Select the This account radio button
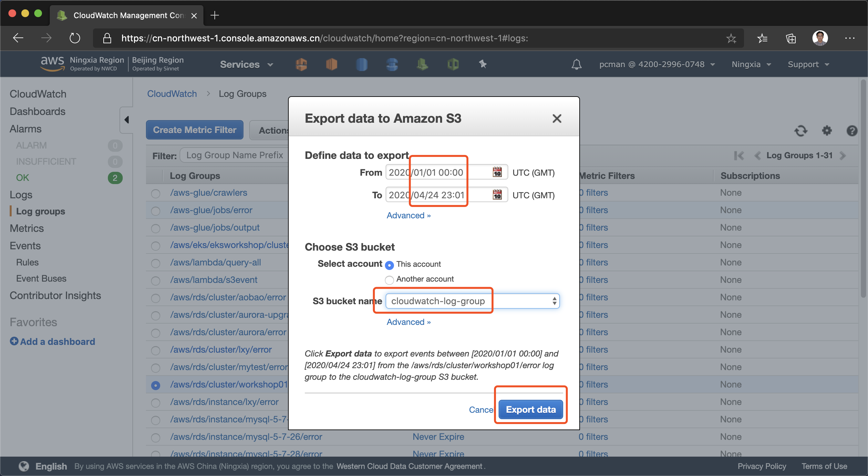The height and width of the screenshot is (476, 868). click(389, 265)
